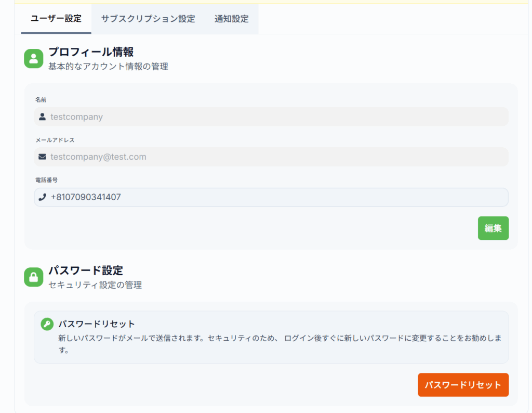Click the 電話番号 field label
The width and height of the screenshot is (532, 413).
point(46,180)
